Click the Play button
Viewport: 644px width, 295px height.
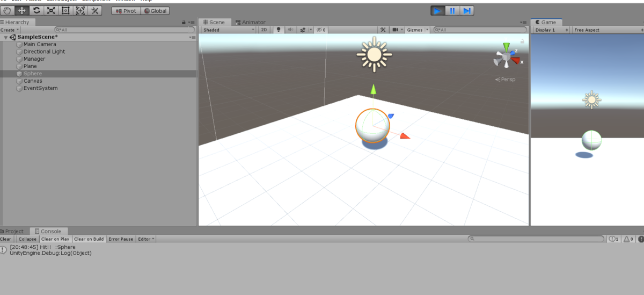point(438,10)
